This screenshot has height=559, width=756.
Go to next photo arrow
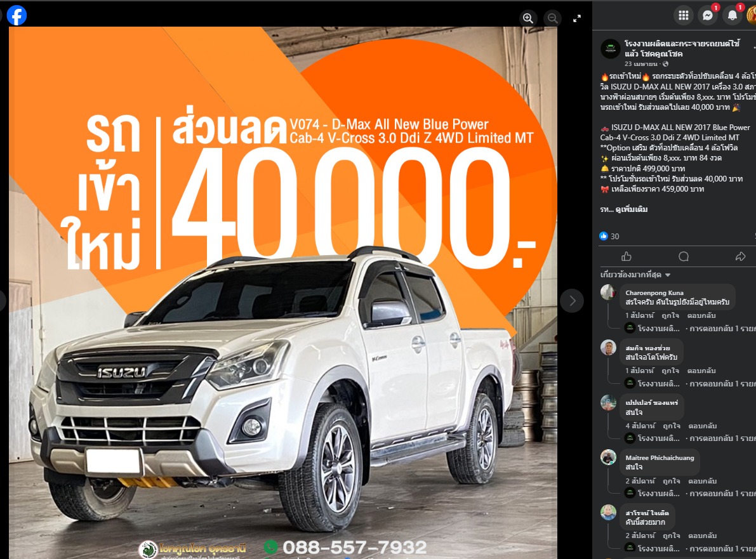point(572,301)
